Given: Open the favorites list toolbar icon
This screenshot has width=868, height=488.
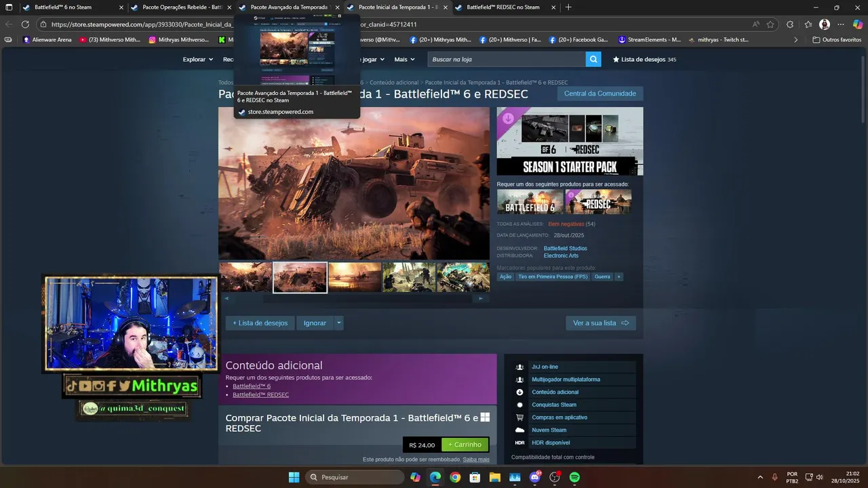Looking at the screenshot, I should (808, 24).
